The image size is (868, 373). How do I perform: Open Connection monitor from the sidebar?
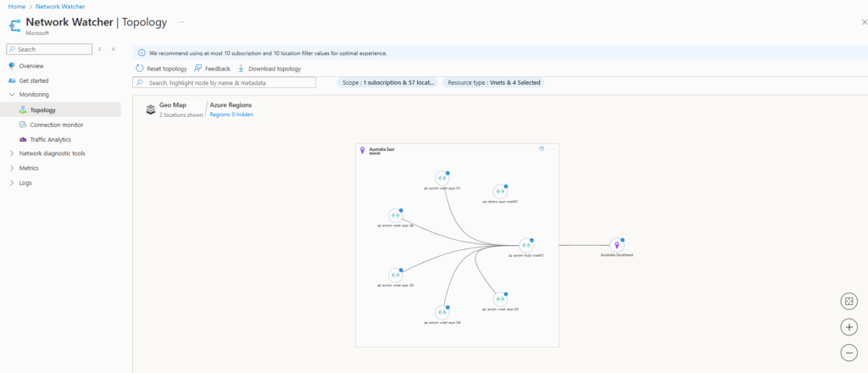(x=56, y=125)
